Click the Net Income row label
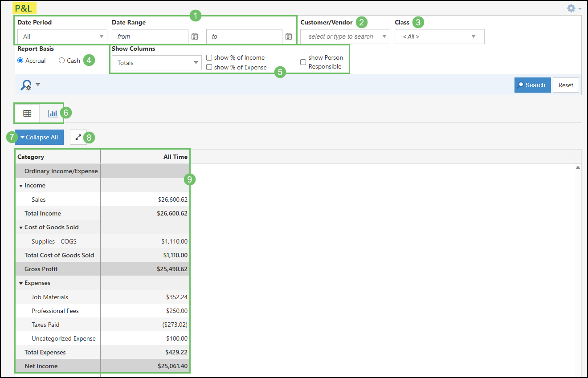Viewport: 588px width, 378px height. 41,366
